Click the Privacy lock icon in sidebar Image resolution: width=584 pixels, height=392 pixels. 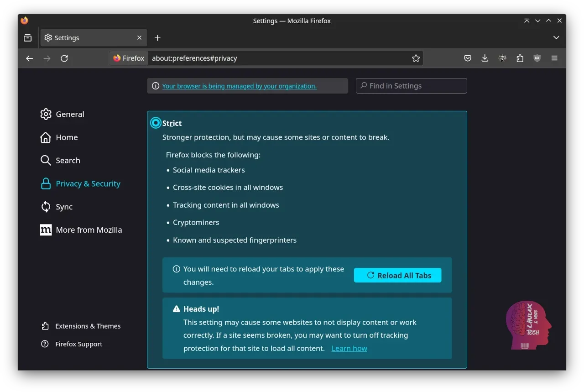click(46, 183)
